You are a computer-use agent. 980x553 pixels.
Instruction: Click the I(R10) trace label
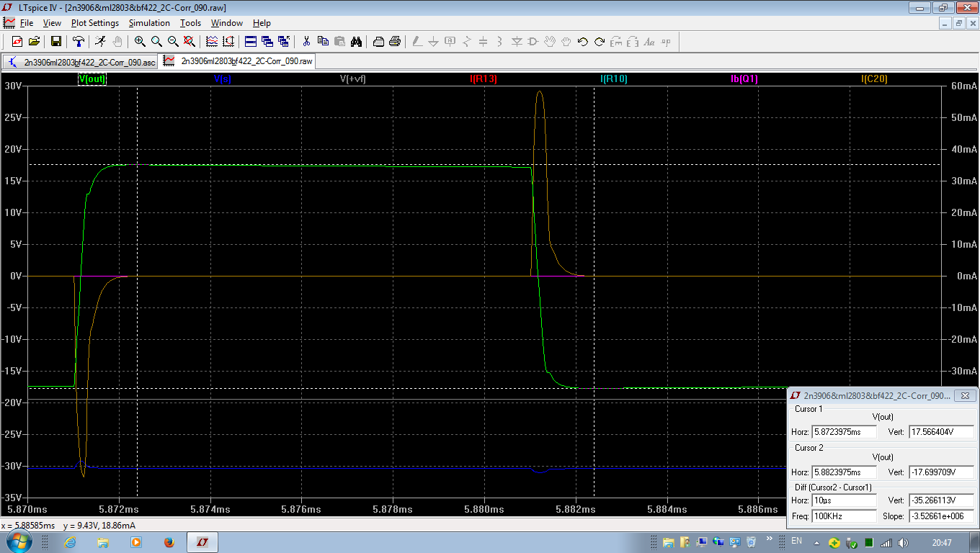pos(614,78)
